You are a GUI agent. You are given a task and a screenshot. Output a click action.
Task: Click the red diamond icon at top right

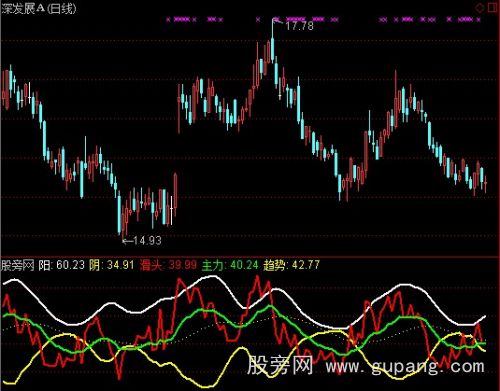pos(479,8)
